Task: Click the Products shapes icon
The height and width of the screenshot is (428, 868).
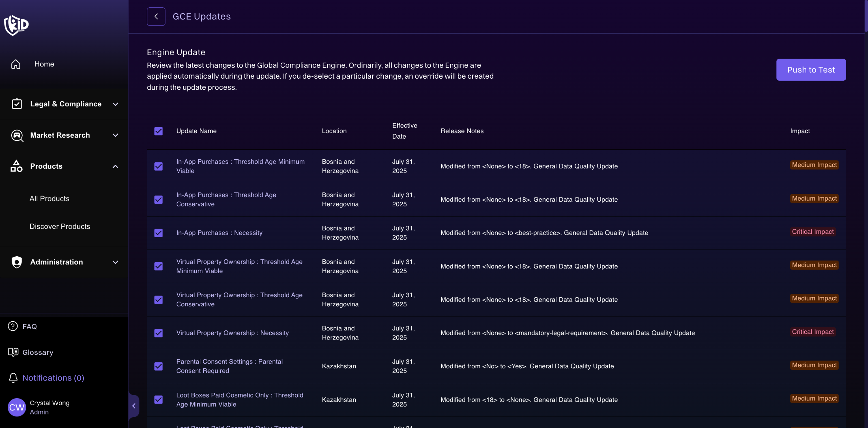Action: click(16, 166)
